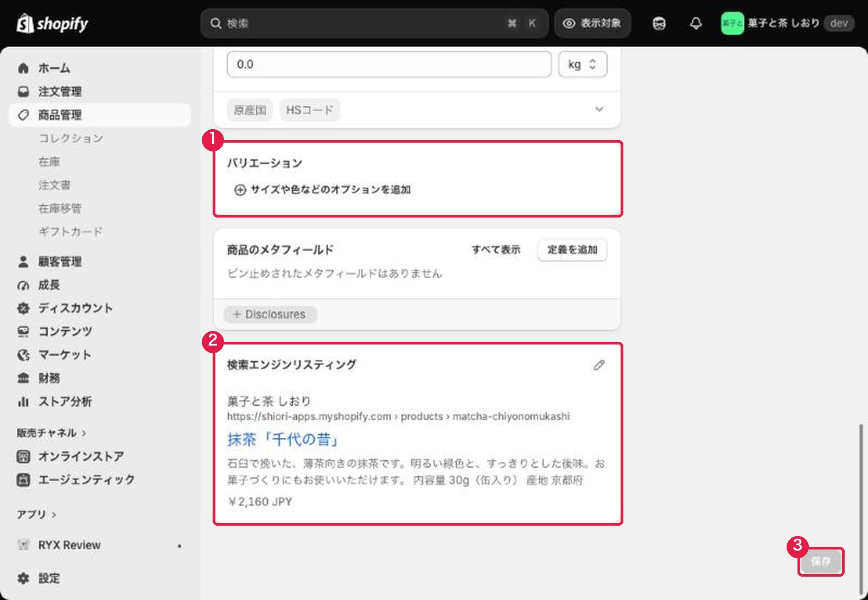Open 注文書 submenu item
The width and height of the screenshot is (868, 600).
click(54, 185)
